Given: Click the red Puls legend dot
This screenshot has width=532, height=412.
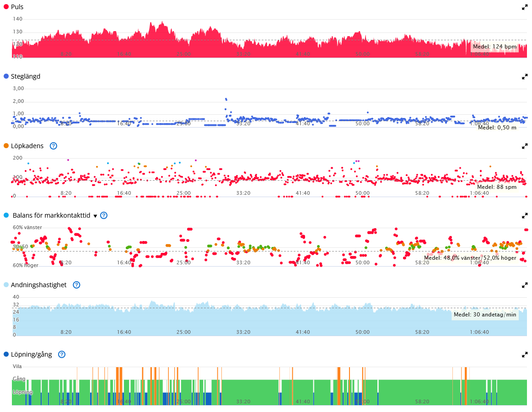Looking at the screenshot, I should coord(6,7).
